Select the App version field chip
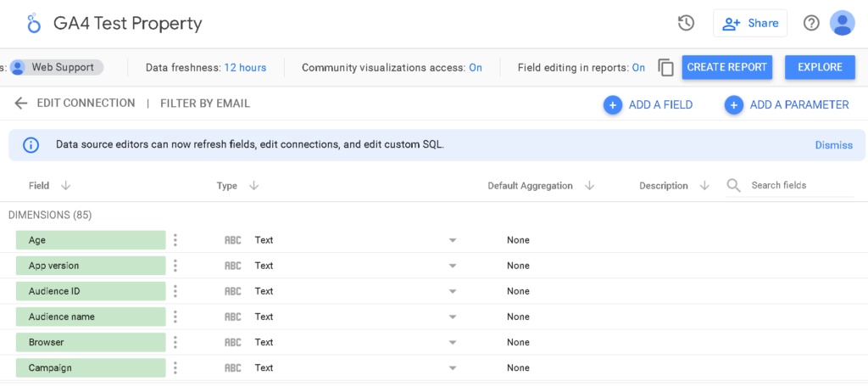The width and height of the screenshot is (868, 387). coord(91,266)
